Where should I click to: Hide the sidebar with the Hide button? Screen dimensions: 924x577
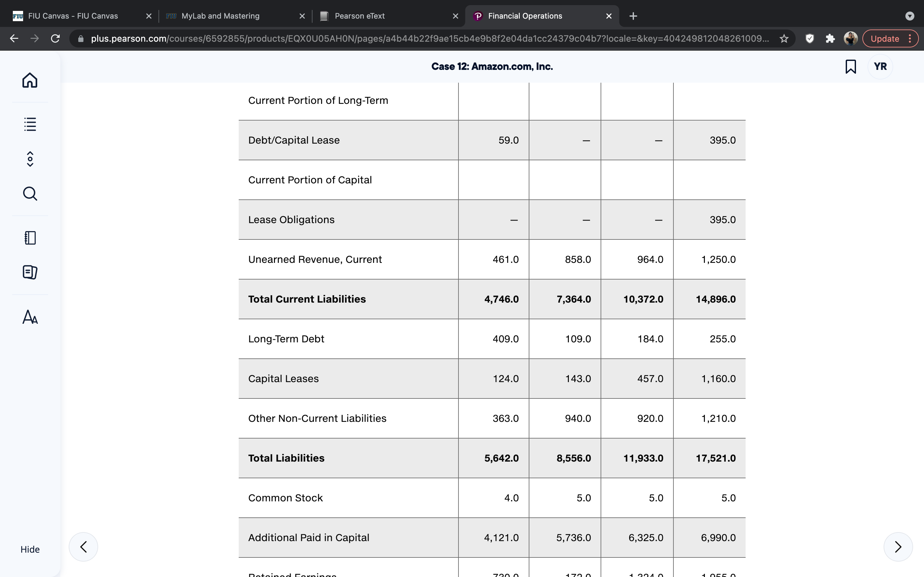30,549
